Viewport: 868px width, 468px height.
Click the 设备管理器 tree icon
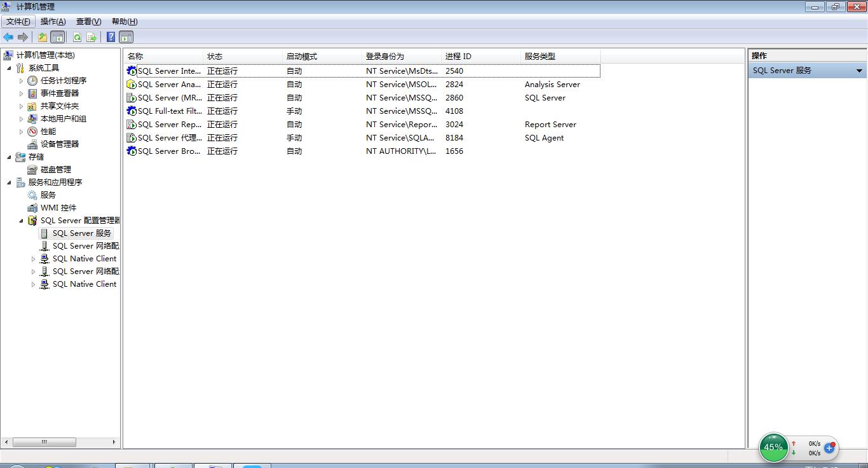[32, 144]
